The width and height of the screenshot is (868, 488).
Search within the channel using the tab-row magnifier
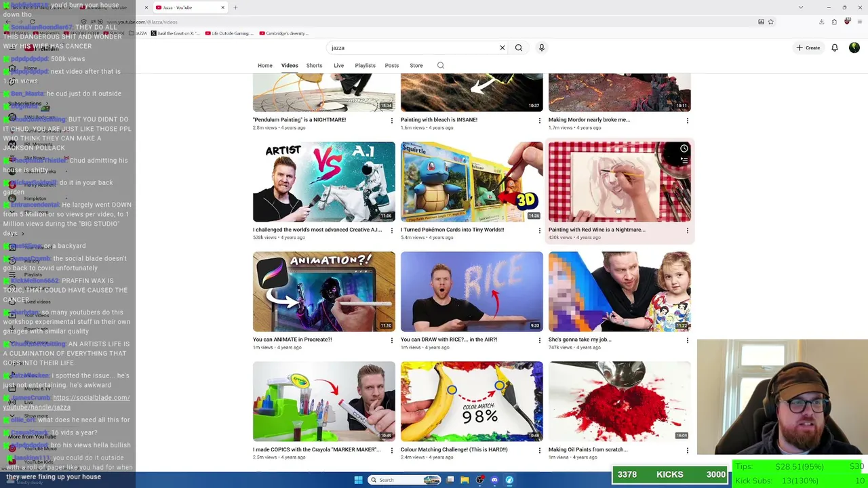[x=441, y=65]
